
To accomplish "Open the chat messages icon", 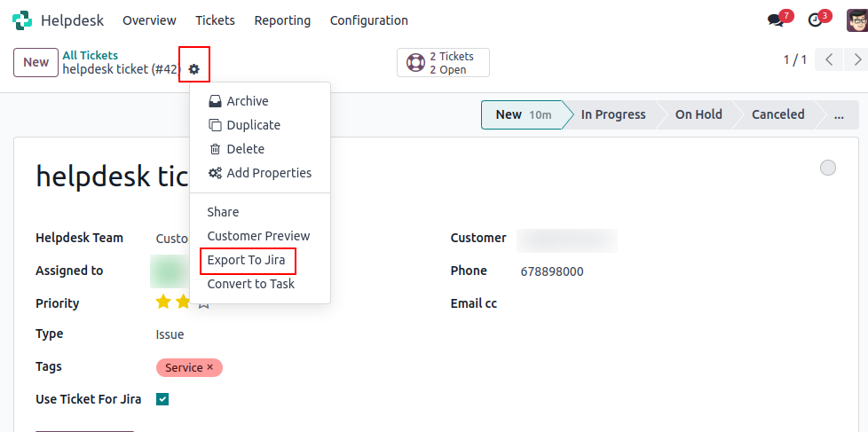I will tap(776, 20).
